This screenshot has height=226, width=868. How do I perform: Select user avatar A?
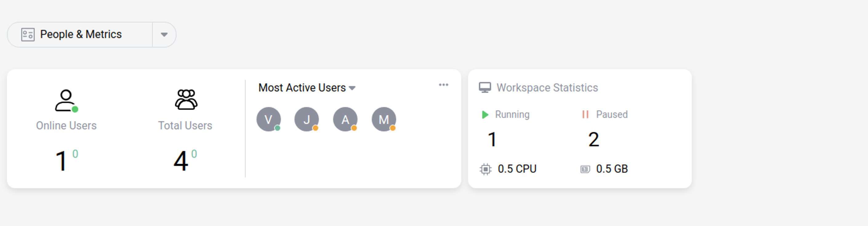click(345, 119)
